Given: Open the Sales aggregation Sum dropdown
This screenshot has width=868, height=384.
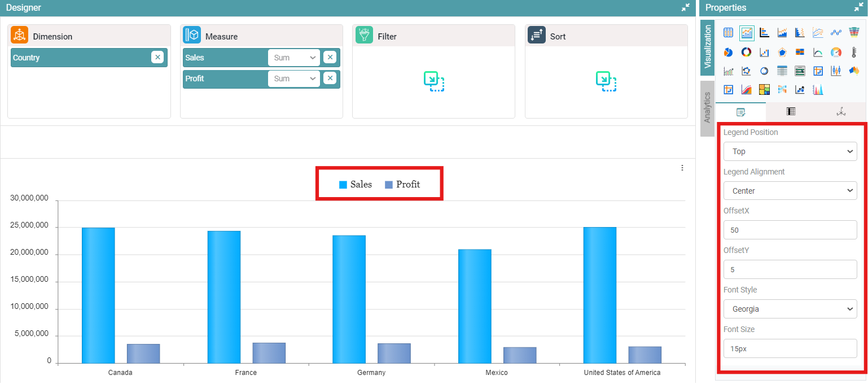Looking at the screenshot, I should [293, 58].
